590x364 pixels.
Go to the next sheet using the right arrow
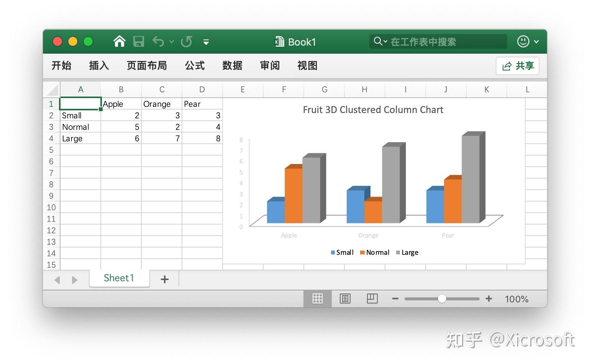(74, 280)
